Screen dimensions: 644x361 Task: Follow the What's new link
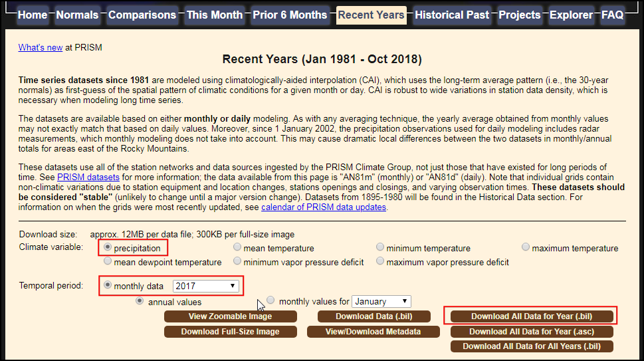(40, 47)
